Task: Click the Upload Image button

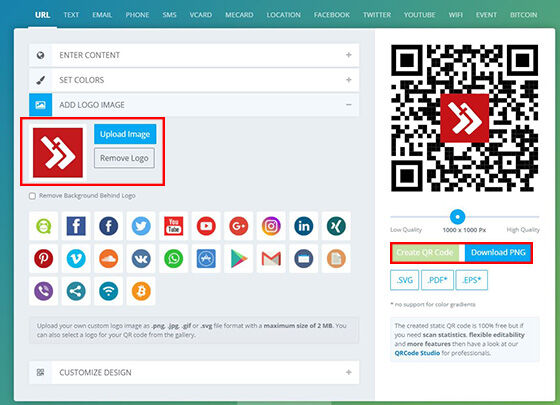Action: coord(125,134)
